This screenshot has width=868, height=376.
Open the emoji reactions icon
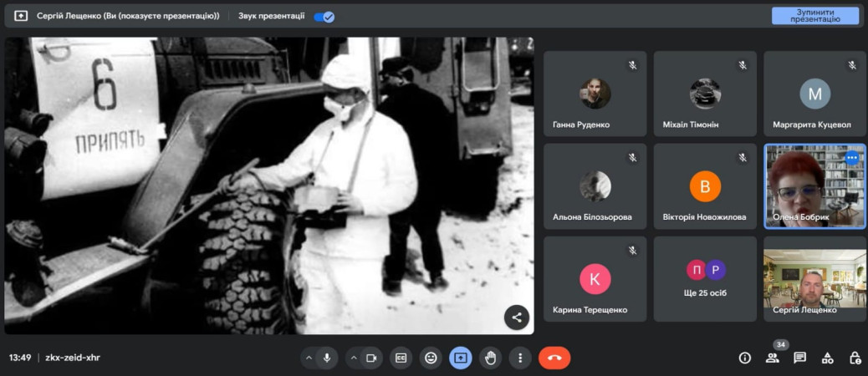tap(431, 358)
